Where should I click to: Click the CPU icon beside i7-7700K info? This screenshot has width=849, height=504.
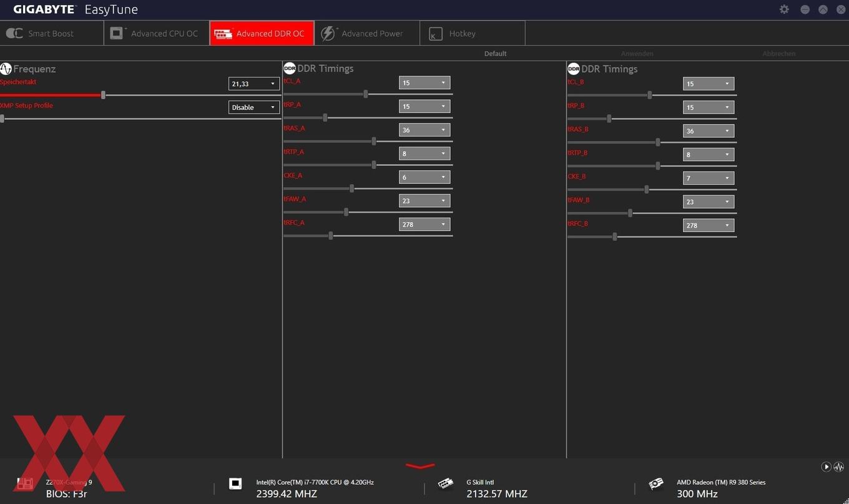(x=235, y=483)
